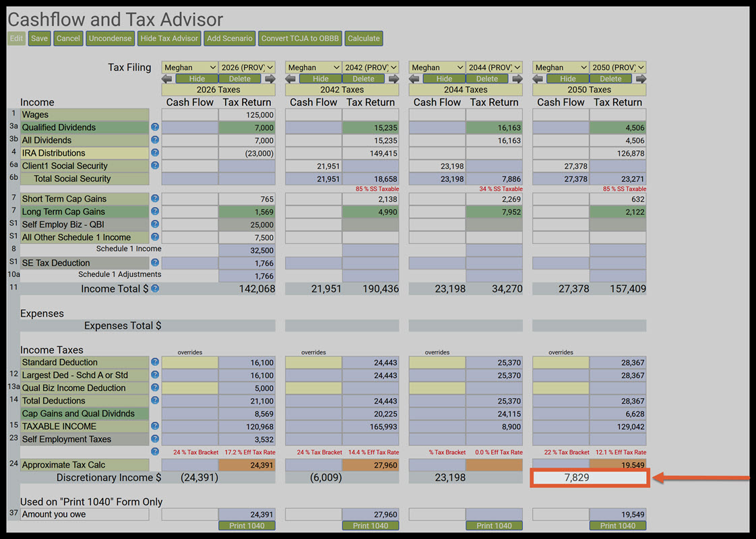Click 2026 Wages tax return field 125,000
Image resolution: width=756 pixels, height=539 pixels.
pyautogui.click(x=247, y=115)
